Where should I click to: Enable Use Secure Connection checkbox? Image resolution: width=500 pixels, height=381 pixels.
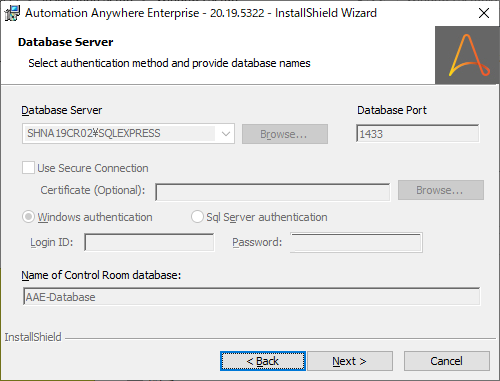pyautogui.click(x=28, y=168)
